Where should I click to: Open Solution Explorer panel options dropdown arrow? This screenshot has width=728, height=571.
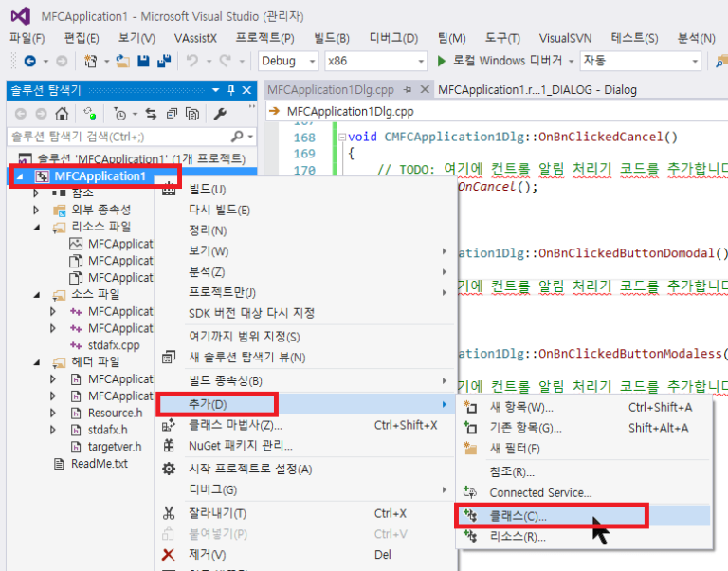(215, 90)
